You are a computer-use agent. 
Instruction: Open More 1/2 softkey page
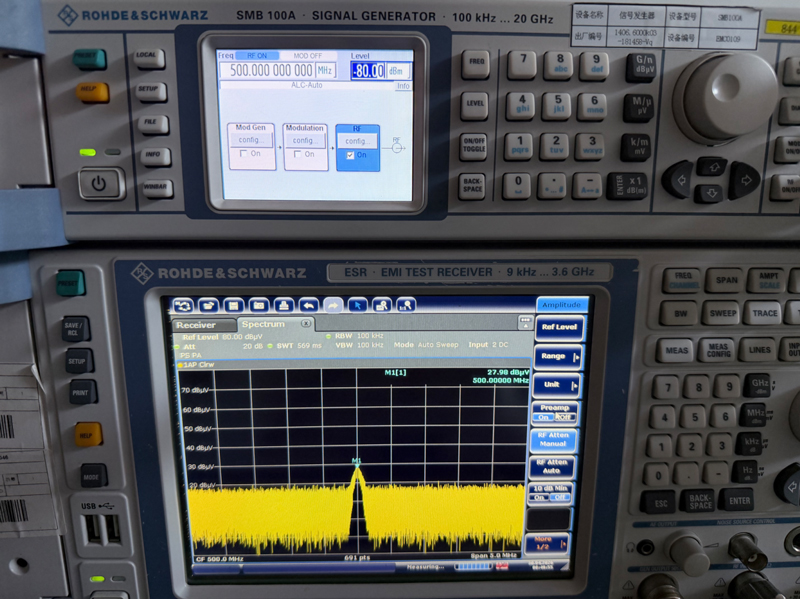(548, 543)
